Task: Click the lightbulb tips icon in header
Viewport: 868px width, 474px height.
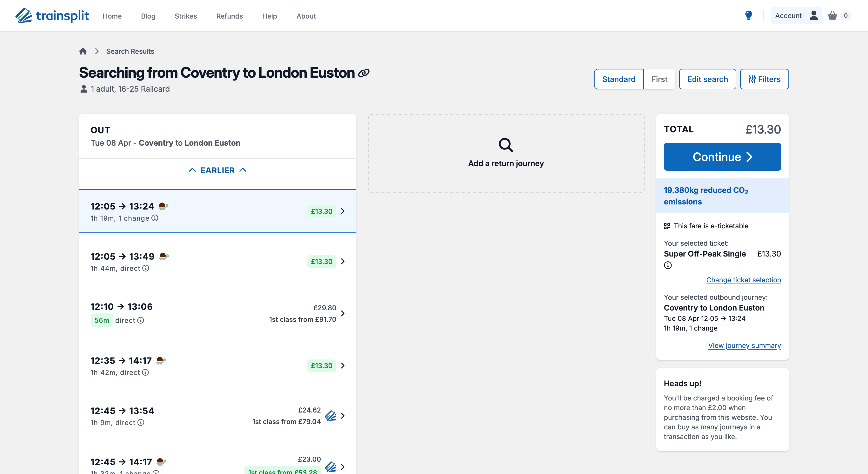Action: pos(748,15)
